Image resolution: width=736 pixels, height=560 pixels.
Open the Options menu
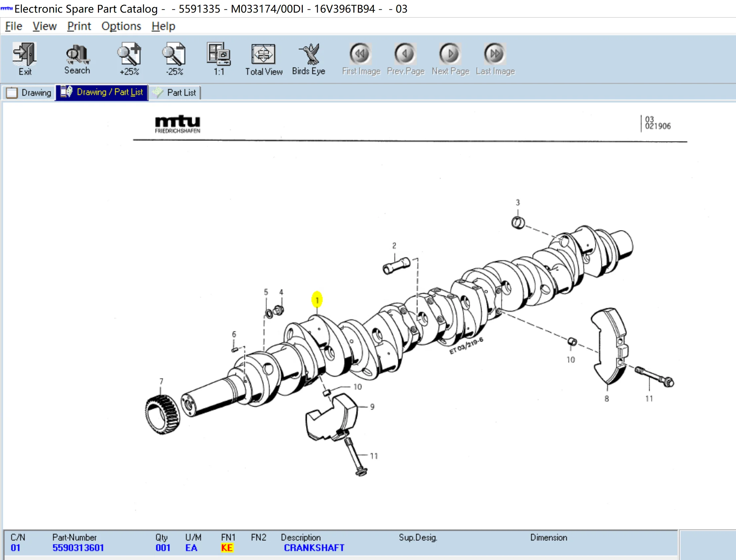tap(121, 26)
